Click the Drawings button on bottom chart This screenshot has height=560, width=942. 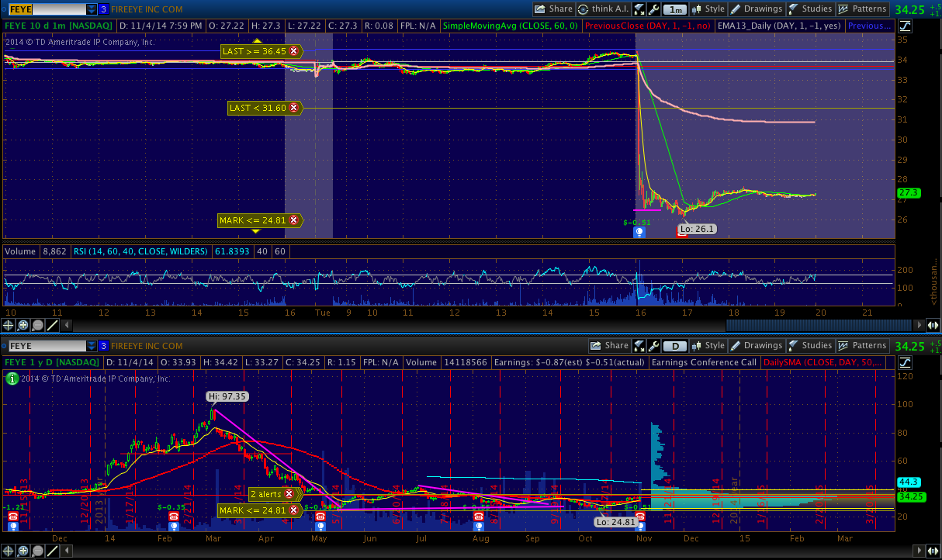pyautogui.click(x=756, y=346)
